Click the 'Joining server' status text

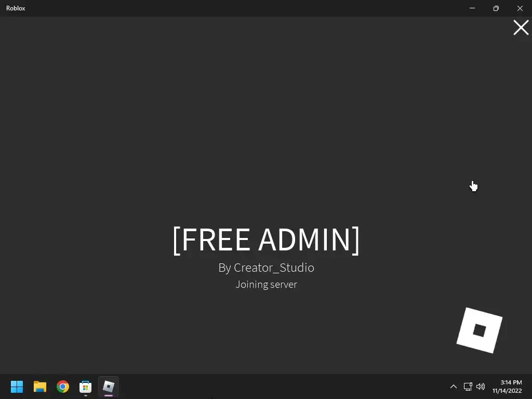click(267, 284)
